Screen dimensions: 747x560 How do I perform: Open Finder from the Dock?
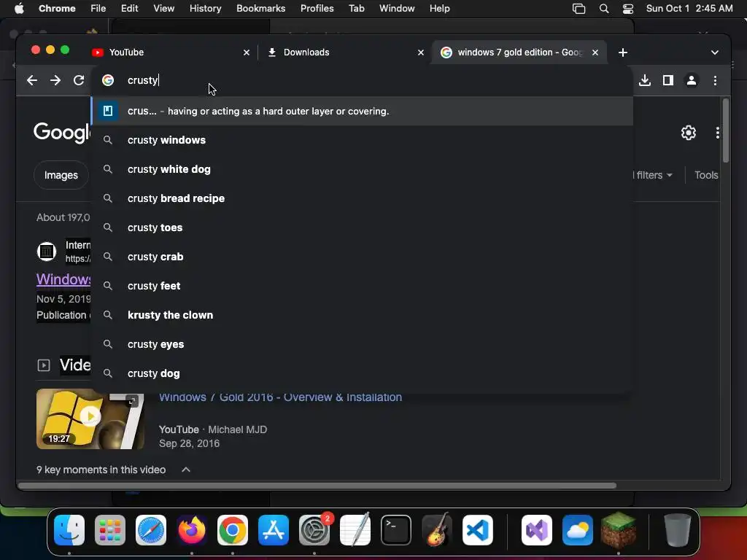pos(69,530)
